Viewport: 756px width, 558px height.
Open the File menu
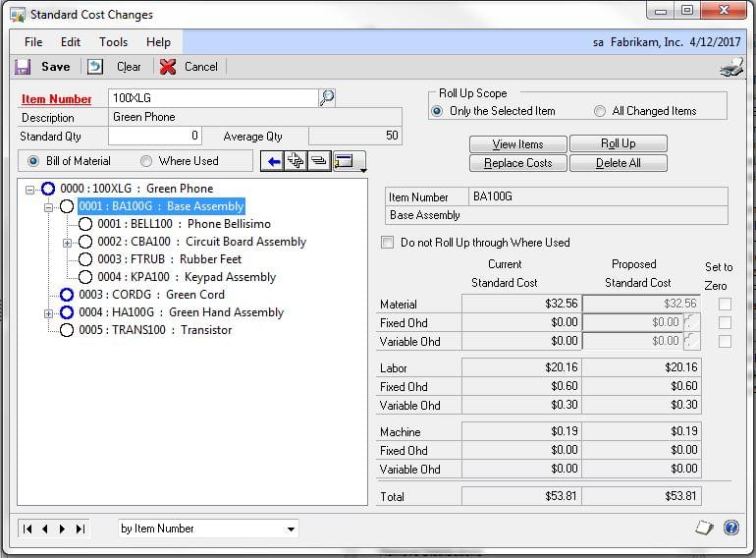click(33, 42)
